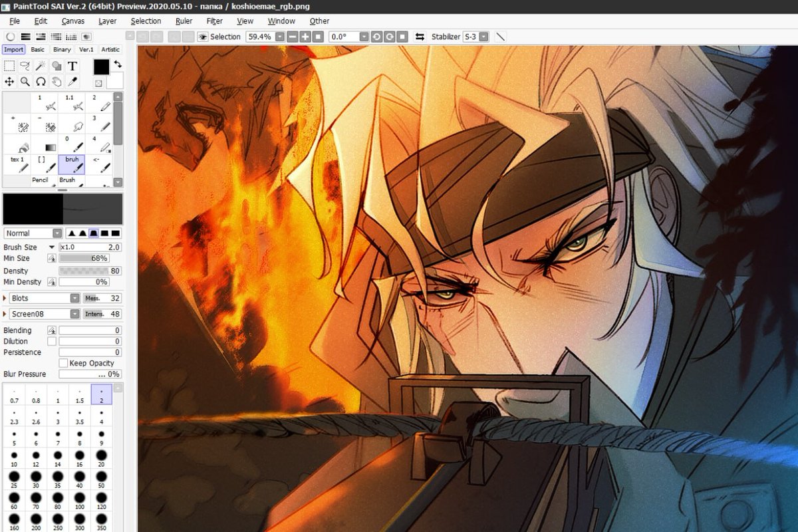
Task: Select pencil preset '2'
Action: coord(99,102)
